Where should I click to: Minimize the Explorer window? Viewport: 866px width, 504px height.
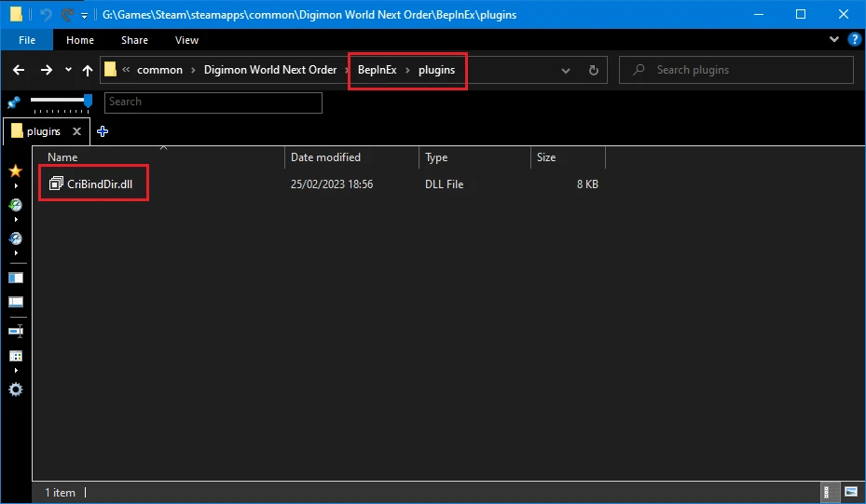(x=759, y=14)
